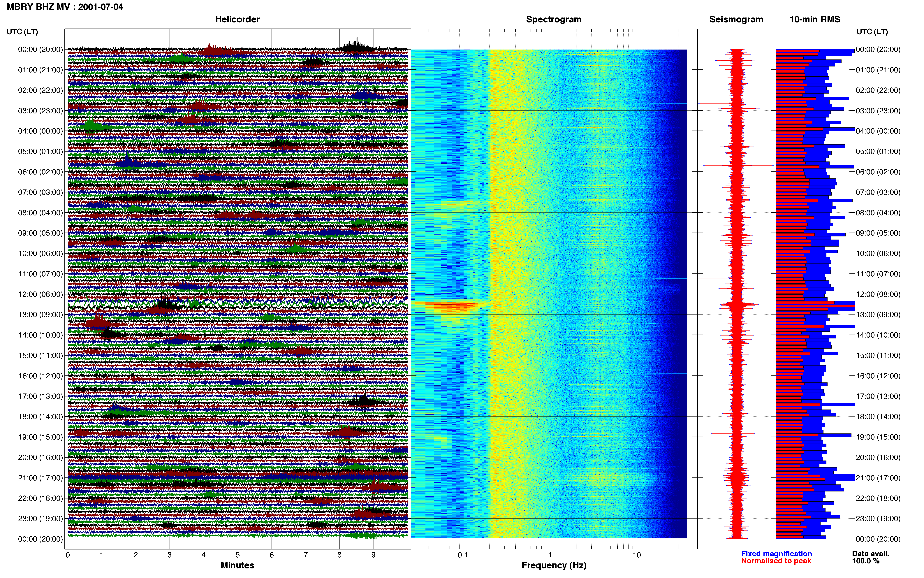924x578 pixels.
Task: Click the red low-frequency spectrogram burst near 12:30
Action: tap(447, 305)
